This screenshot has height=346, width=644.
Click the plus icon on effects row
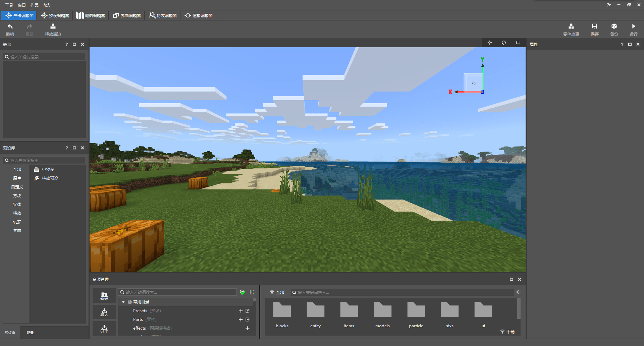click(248, 328)
